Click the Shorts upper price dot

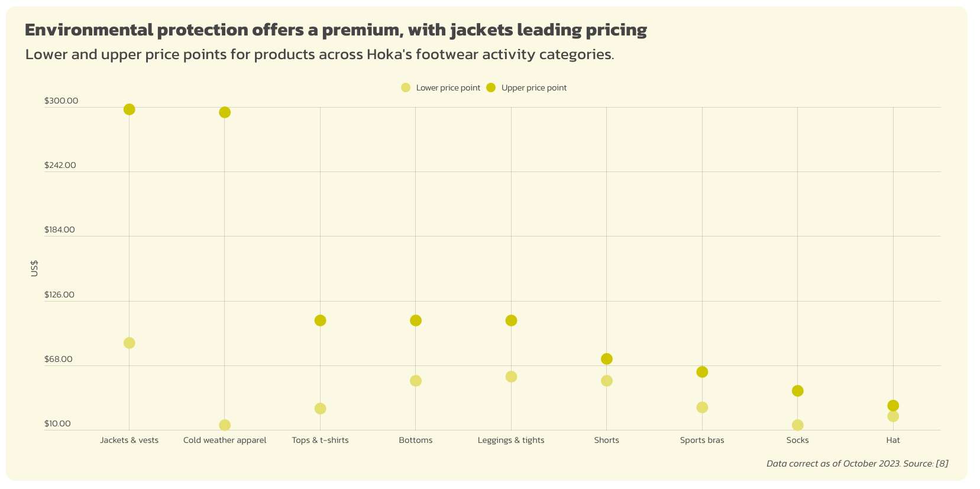pyautogui.click(x=606, y=359)
